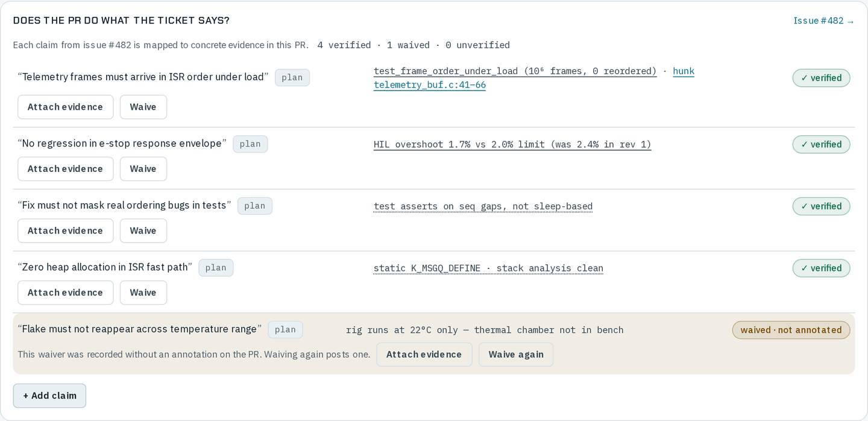Attach evidence to the zero heap allocation claim
Screen dimensions: 868x421
click(65, 293)
